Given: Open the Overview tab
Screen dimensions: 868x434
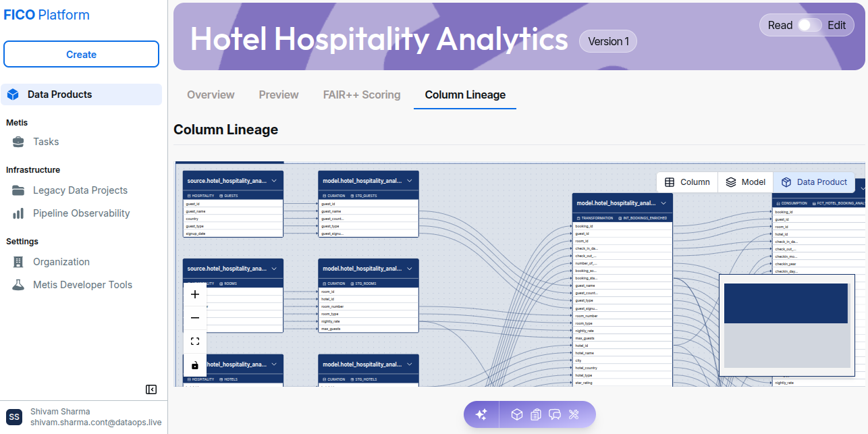Looking at the screenshot, I should 211,94.
